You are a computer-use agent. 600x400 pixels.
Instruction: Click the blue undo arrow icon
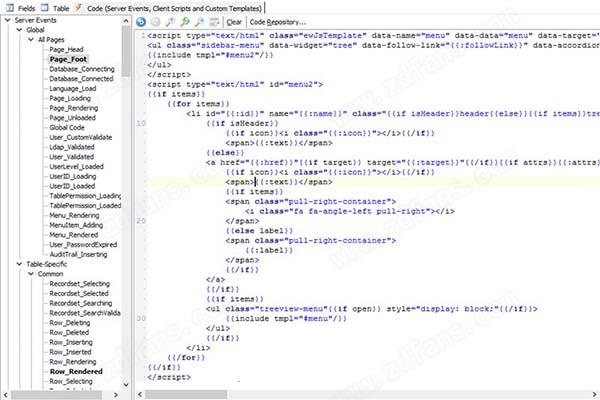point(141,22)
